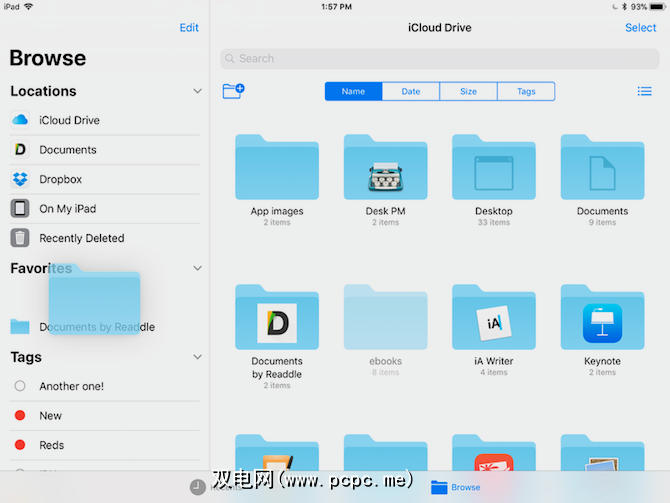Select Documents app icon in Locations
The width and height of the screenshot is (670, 503).
(20, 150)
